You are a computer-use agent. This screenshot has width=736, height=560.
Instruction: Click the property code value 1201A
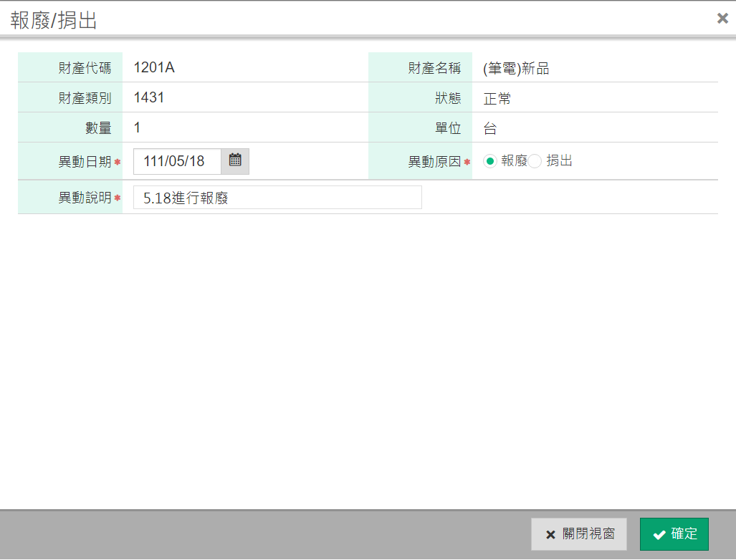[x=154, y=68]
